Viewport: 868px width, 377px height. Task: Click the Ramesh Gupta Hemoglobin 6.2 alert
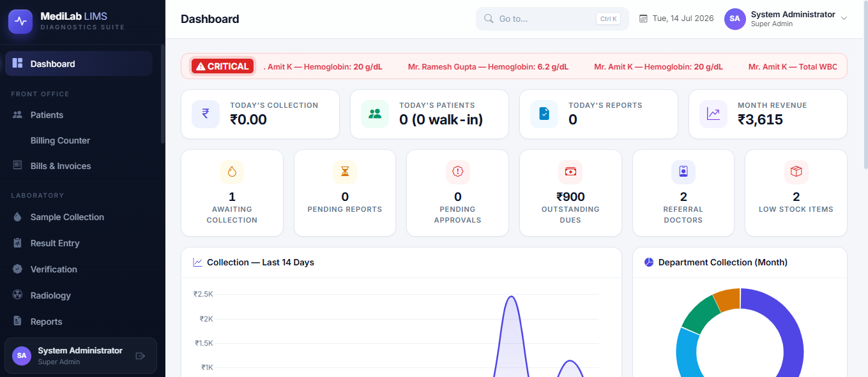[488, 66]
